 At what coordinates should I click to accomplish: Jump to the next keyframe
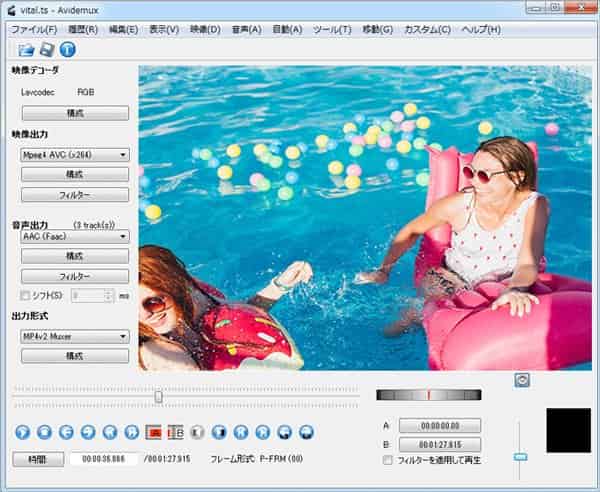point(132,432)
